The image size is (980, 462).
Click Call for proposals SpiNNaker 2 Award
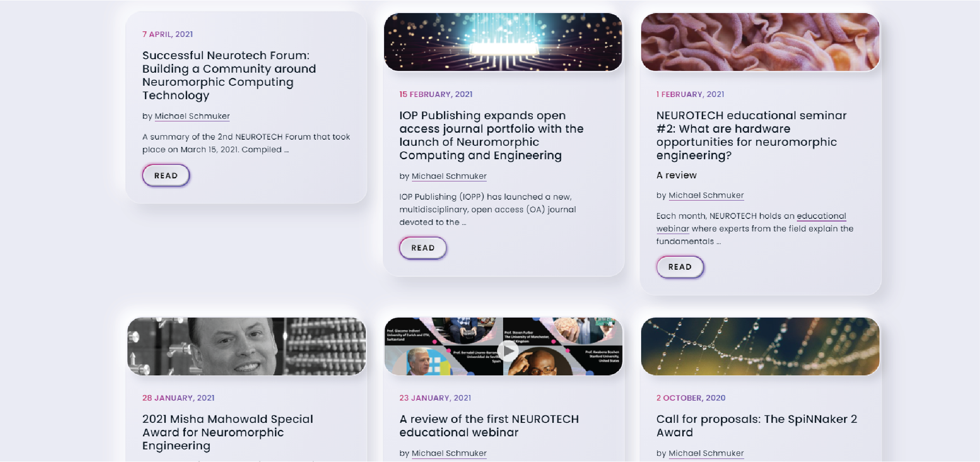756,425
